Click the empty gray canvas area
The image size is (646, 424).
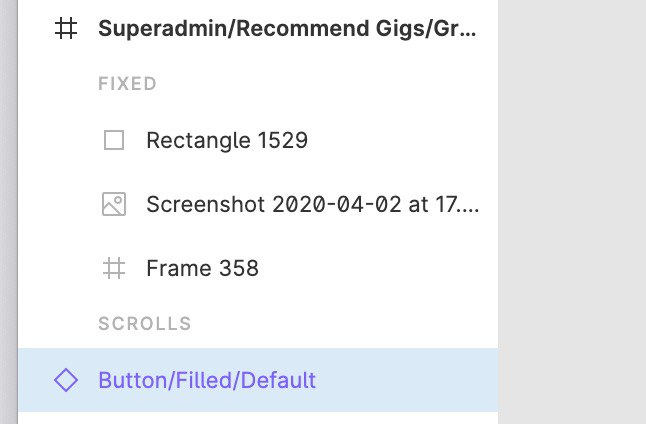pyautogui.click(x=572, y=212)
